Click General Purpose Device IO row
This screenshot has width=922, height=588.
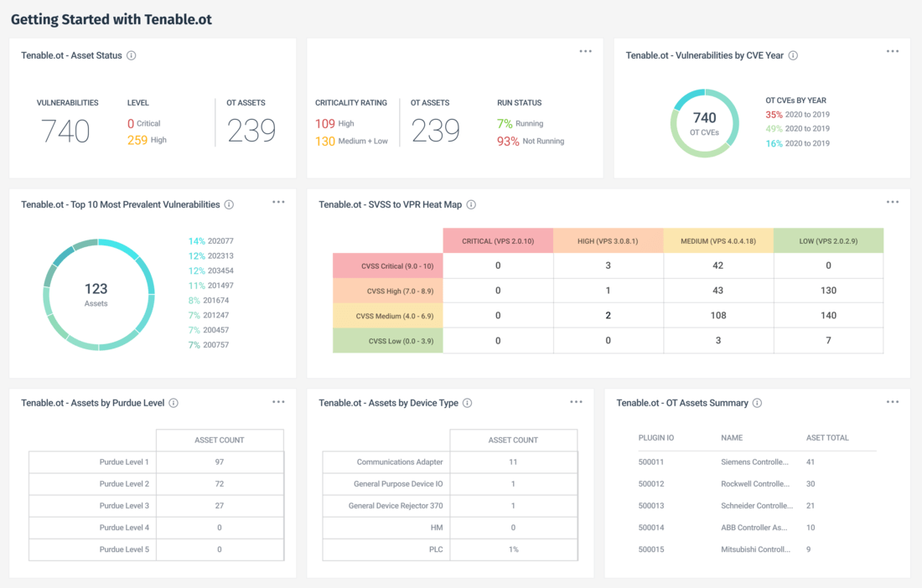tap(450, 484)
